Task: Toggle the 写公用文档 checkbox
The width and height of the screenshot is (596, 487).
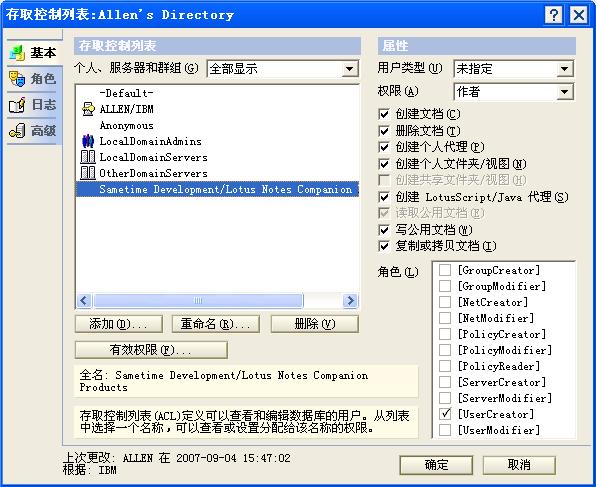Action: click(384, 230)
